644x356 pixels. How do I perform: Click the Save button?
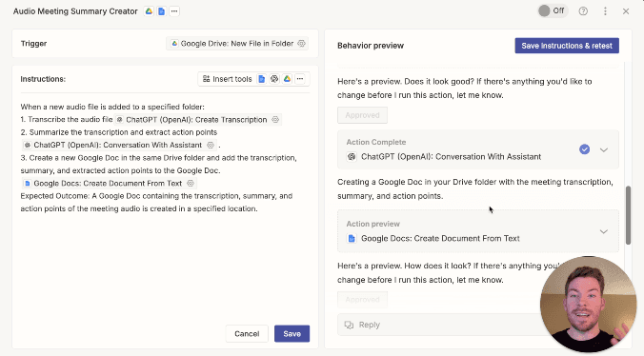292,334
